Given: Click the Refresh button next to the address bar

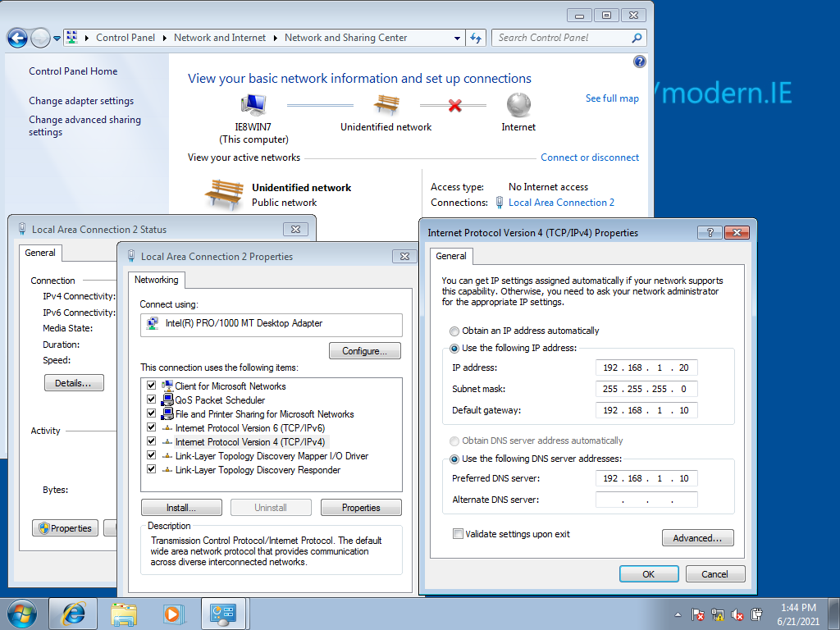Looking at the screenshot, I should pyautogui.click(x=476, y=38).
